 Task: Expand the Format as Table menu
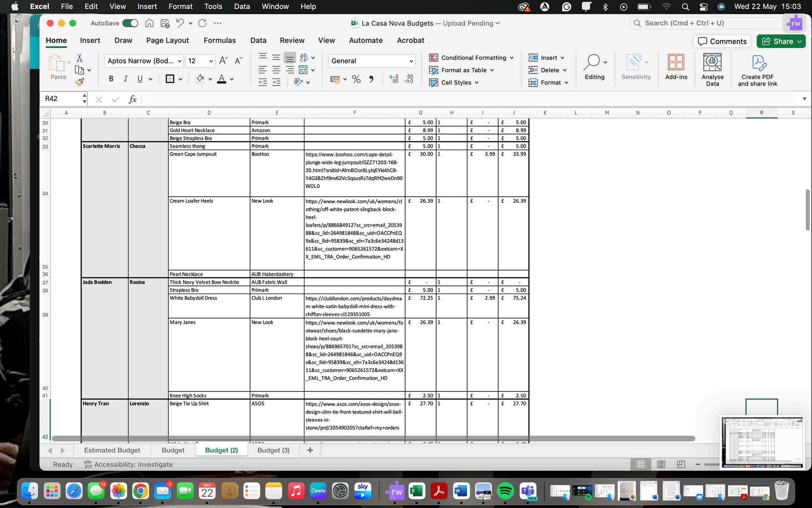point(461,70)
